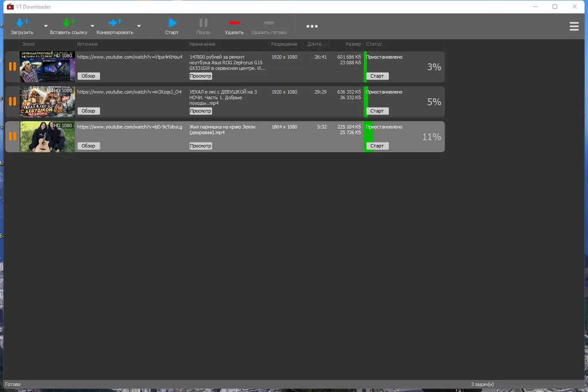Click the Жил парнишка на краю Земли title
Image resolution: width=588 pixels, height=392 pixels.
click(222, 130)
